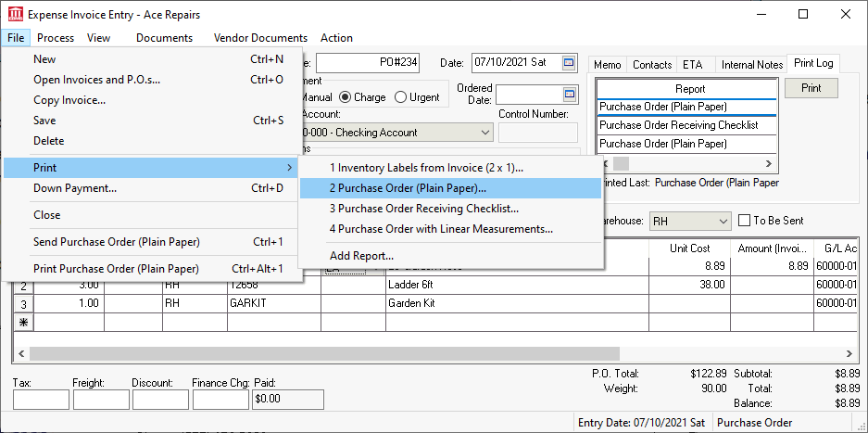Choose New from the File menu

(152, 59)
